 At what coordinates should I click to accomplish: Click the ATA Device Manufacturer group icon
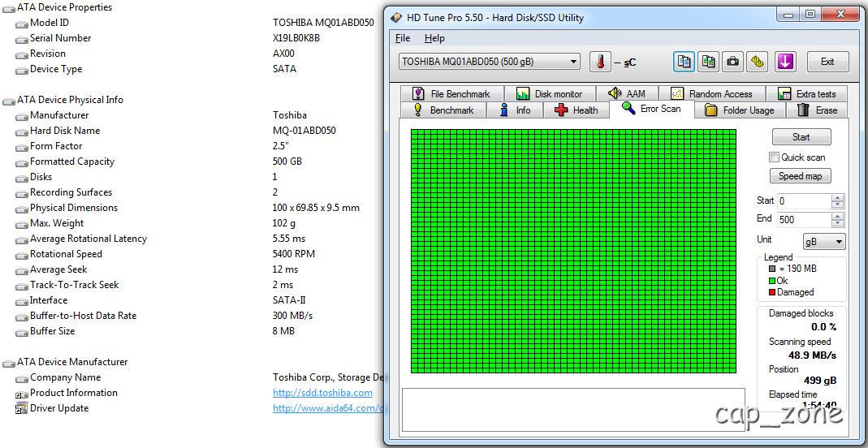click(9, 363)
